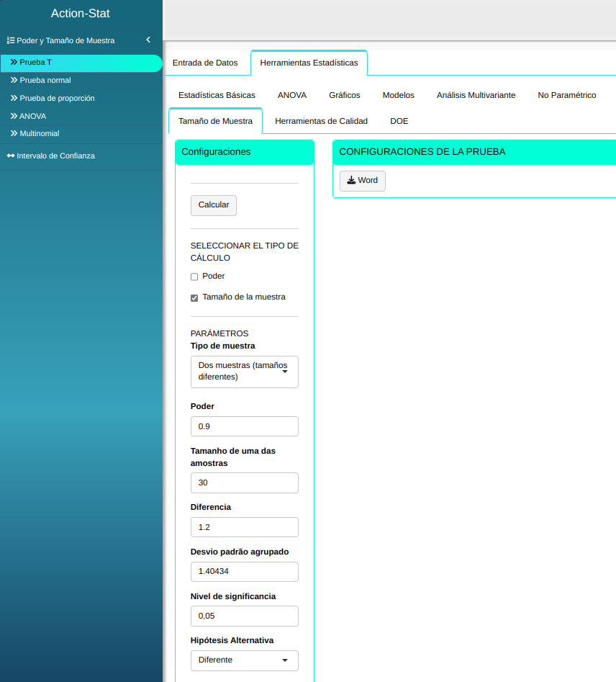Click the download icon on the Word button
This screenshot has height=682, width=616.
351,181
